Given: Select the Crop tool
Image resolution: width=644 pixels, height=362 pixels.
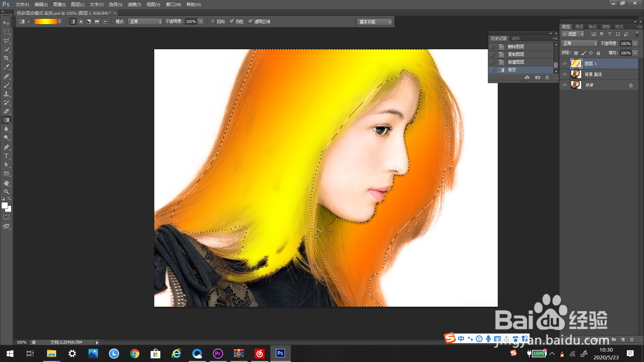Looking at the screenshot, I should coord(6,58).
